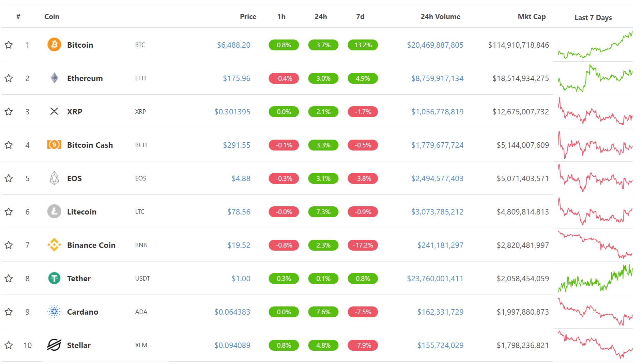Open the Cardano name link
This screenshot has height=364, width=642.
pyautogui.click(x=82, y=312)
